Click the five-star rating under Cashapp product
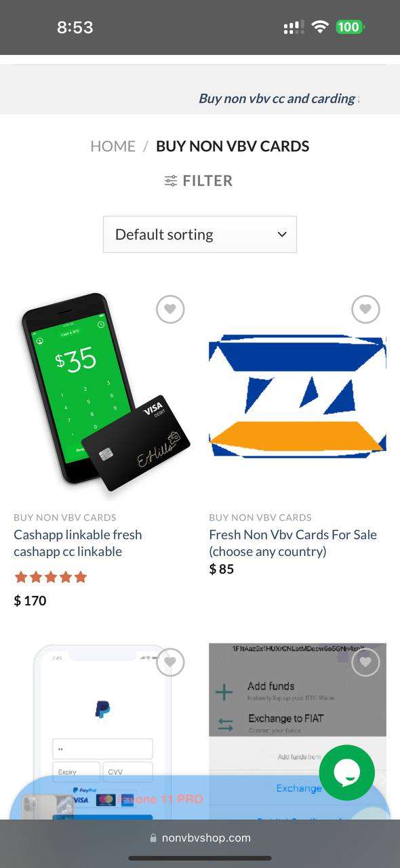This screenshot has width=400, height=868. tap(51, 577)
